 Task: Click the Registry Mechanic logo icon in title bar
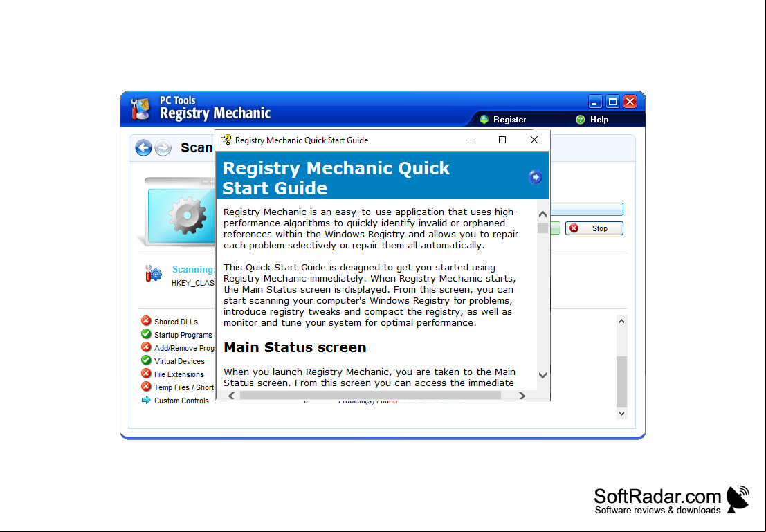[140, 109]
